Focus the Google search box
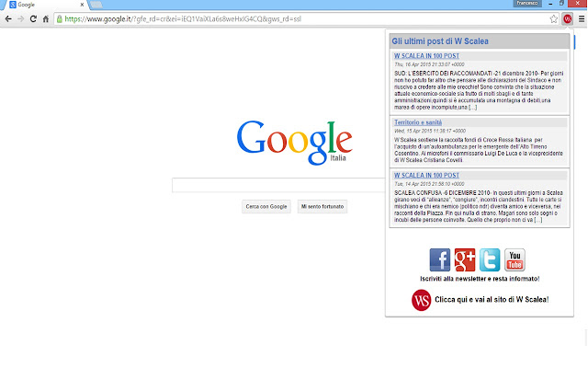The image size is (588, 368). pos(278,185)
